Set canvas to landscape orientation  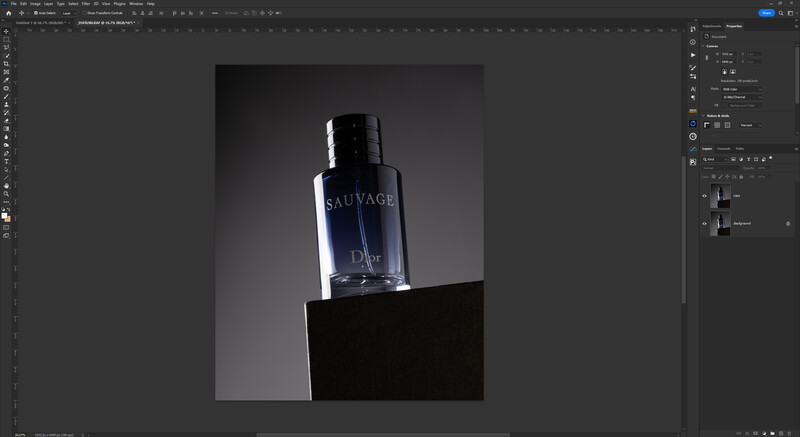click(733, 72)
